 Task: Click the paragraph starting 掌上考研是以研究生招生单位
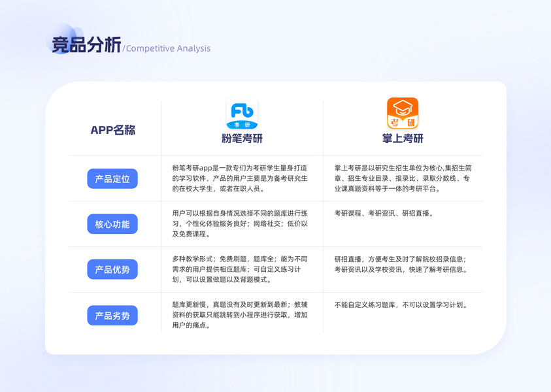tap(403, 178)
